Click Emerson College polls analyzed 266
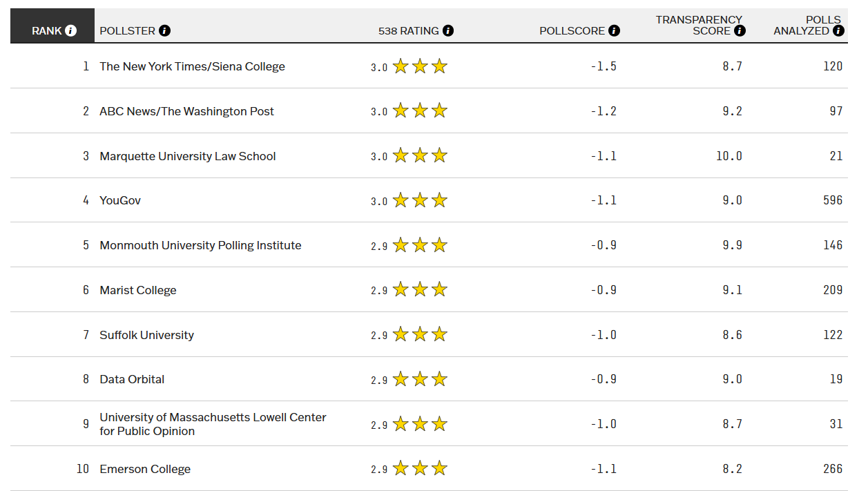Screen dimensions: 868x491 click(833, 469)
